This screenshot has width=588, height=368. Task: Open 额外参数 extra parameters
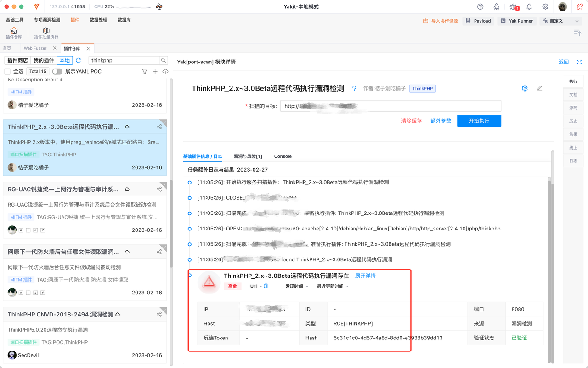click(x=441, y=121)
